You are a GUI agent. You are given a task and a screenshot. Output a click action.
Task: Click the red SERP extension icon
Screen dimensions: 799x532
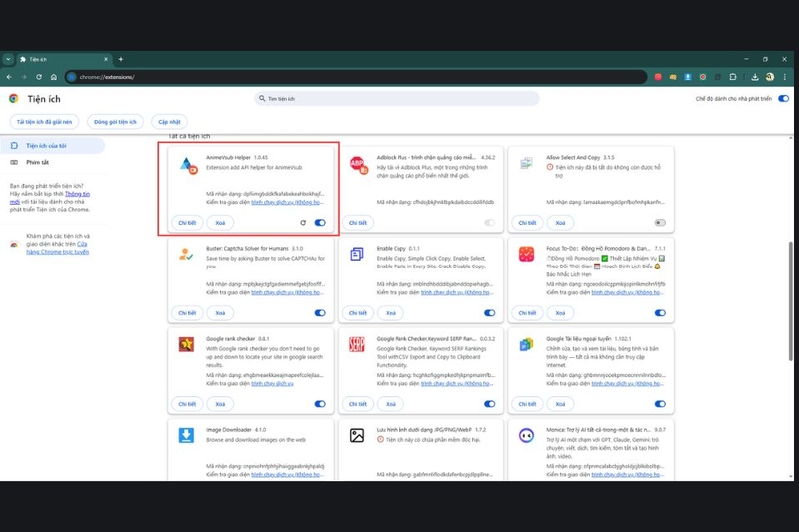click(357, 344)
